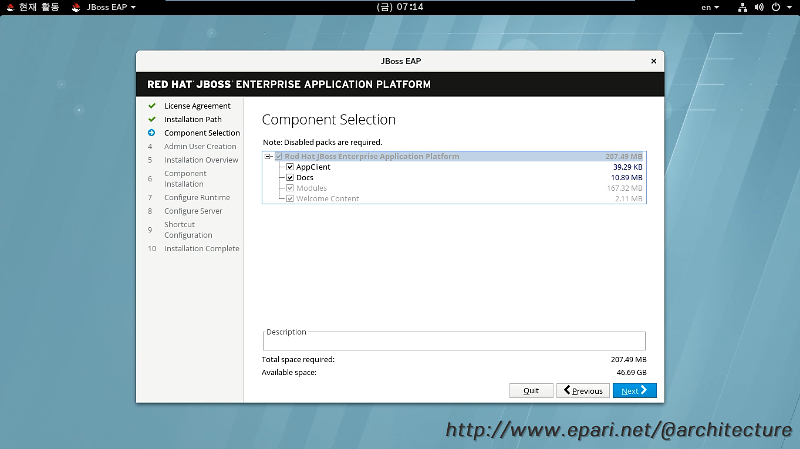This screenshot has width=800, height=449.
Task: Select the Docs row label
Action: click(305, 178)
